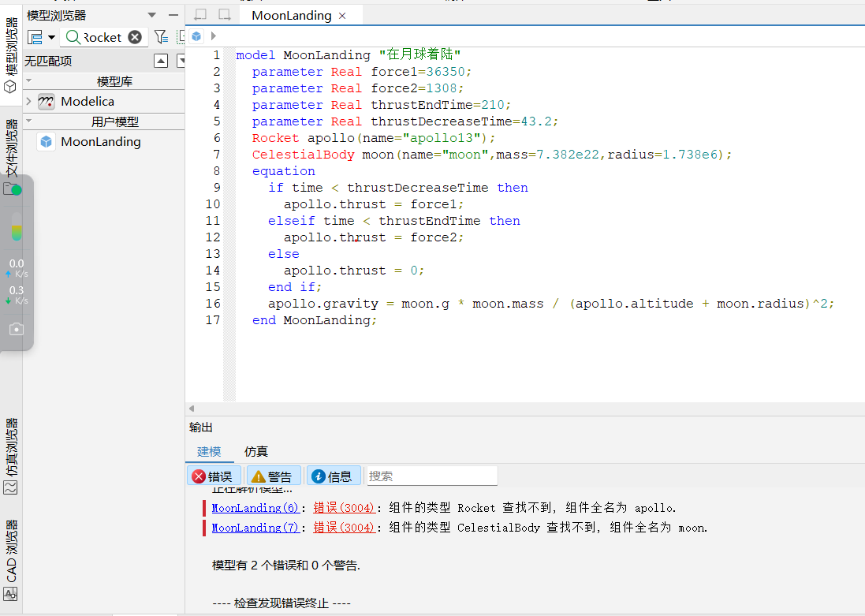Open dropdown arrow next to view-mode icon
The width and height of the screenshot is (865, 616).
(x=51, y=37)
